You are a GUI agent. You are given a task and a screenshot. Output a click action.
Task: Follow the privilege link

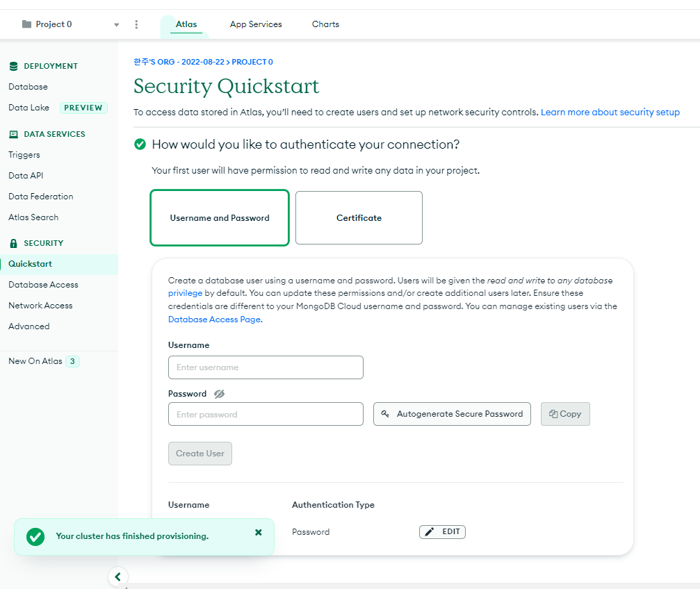pyautogui.click(x=186, y=293)
